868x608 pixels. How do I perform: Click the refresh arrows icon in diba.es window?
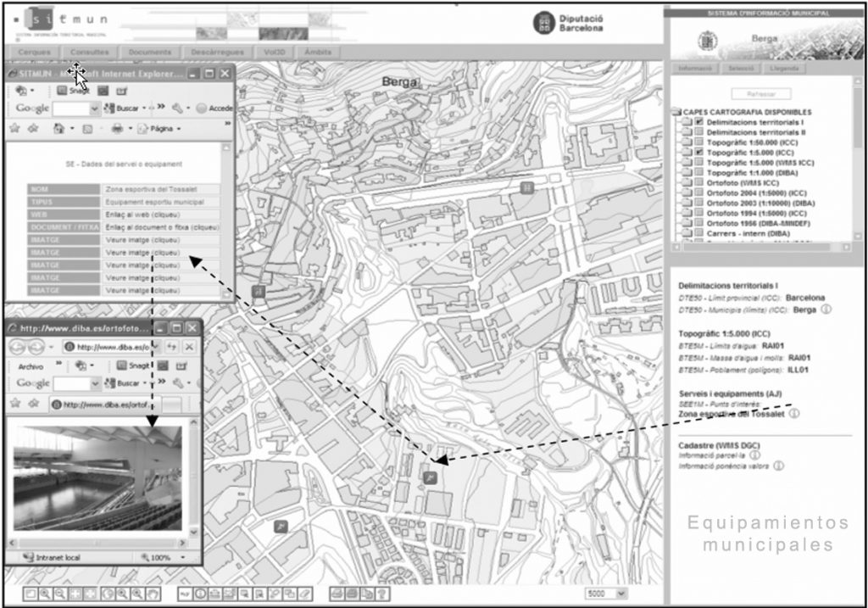click(x=171, y=347)
